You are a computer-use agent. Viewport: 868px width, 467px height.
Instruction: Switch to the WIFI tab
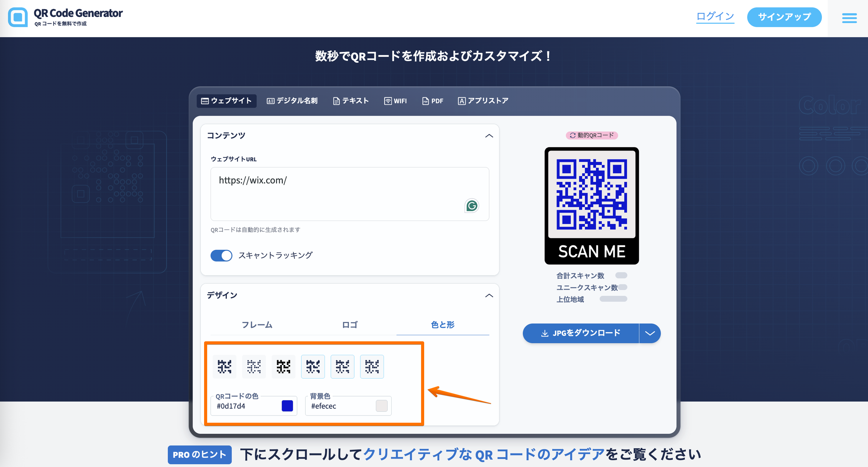(x=395, y=101)
